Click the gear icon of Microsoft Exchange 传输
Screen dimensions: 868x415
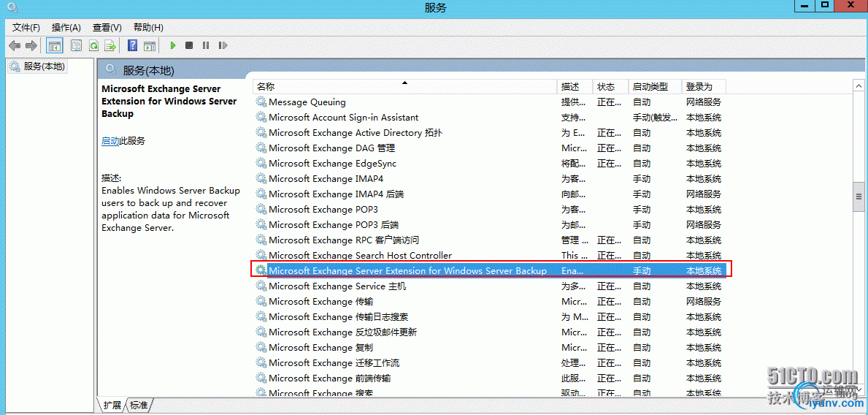tap(261, 302)
